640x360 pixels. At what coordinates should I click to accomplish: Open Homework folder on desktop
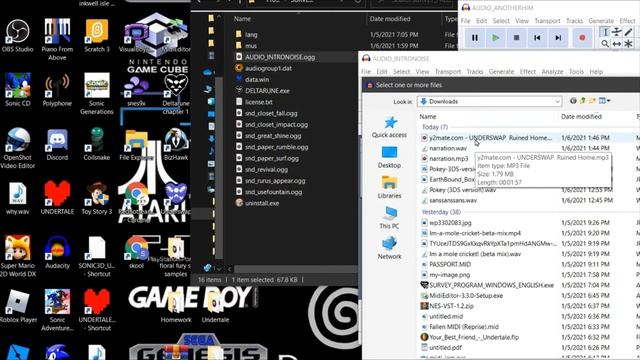coord(176,306)
